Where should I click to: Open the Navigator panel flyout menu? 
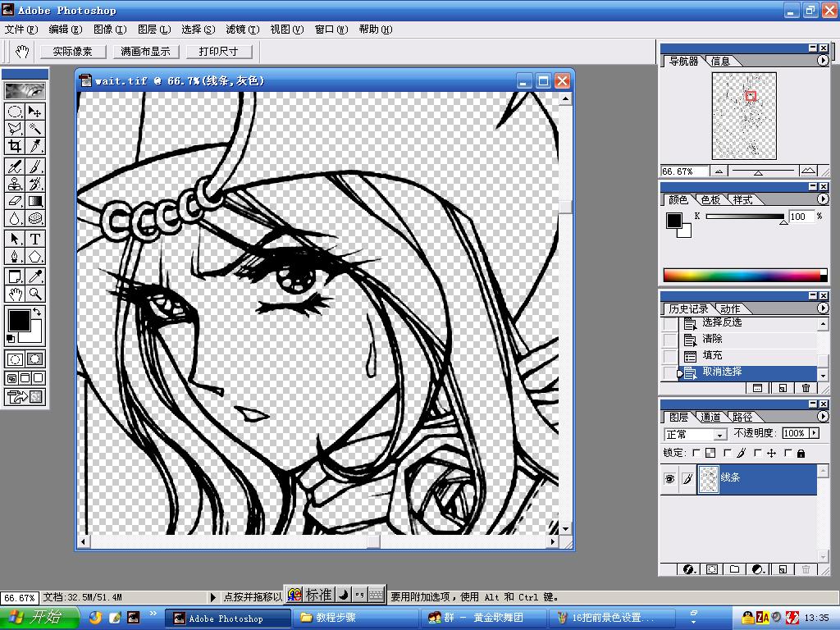pos(823,61)
